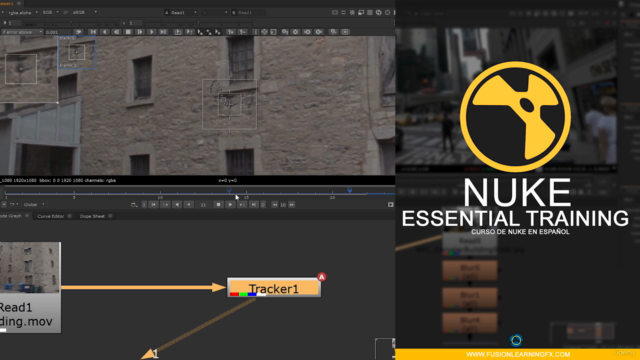This screenshot has height=360, width=640.
Task: Skip back by increment button left of 10
Action: (275, 204)
